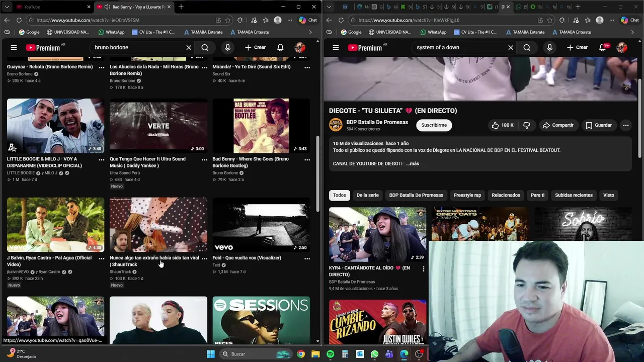Open OBS Studio from the taskbar
Viewport: 644px width, 362px height.
(419, 354)
